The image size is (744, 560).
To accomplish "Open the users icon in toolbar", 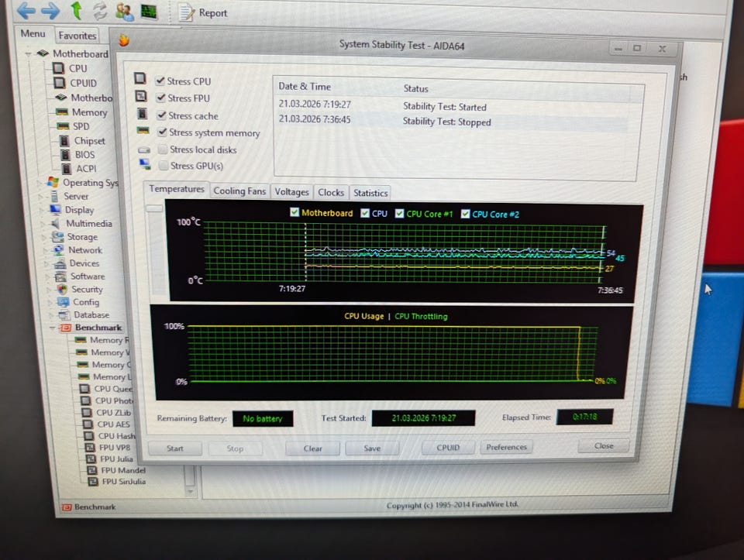I will coord(125,12).
